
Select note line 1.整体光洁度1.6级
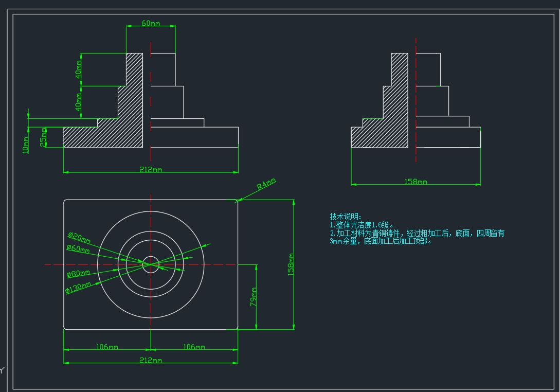362,225
